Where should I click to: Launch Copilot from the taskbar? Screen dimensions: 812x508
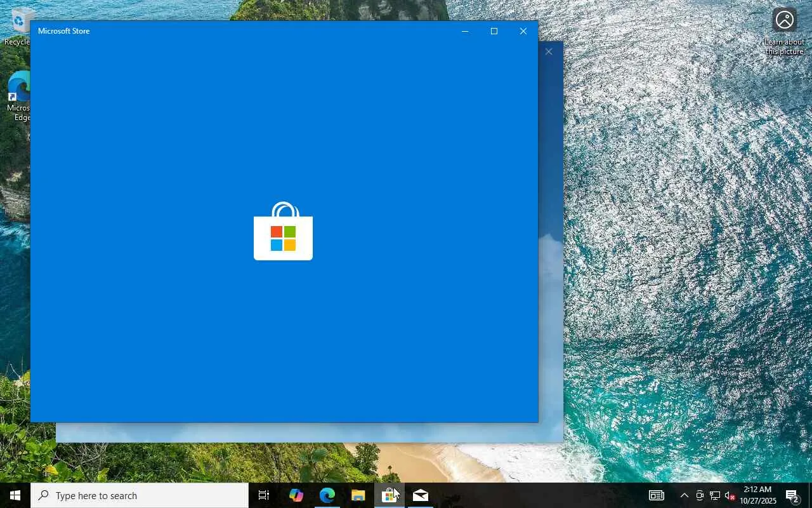[x=296, y=495]
